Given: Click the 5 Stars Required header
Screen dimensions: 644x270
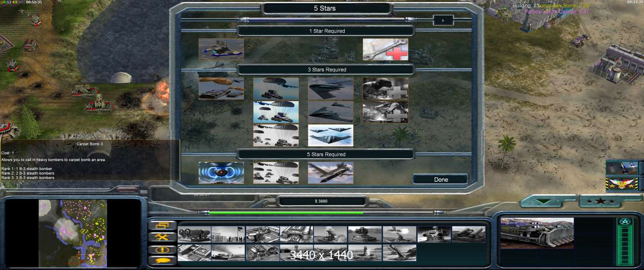Looking at the screenshot, I should pos(327,154).
